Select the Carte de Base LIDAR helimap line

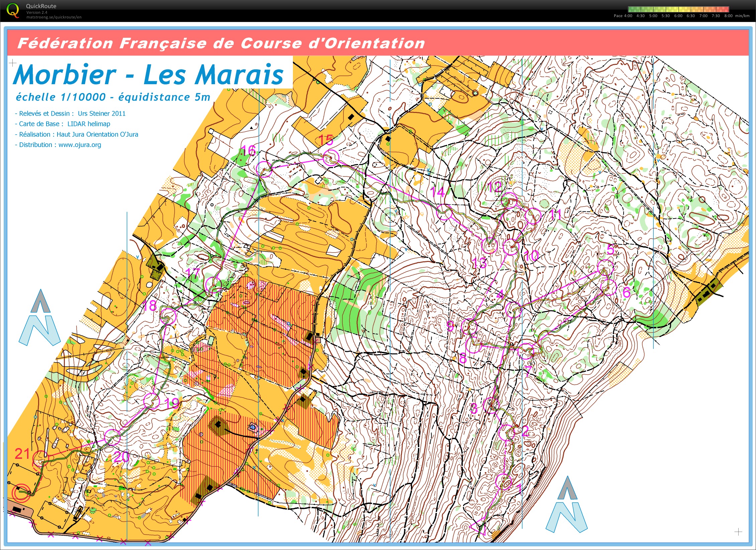tap(63, 124)
